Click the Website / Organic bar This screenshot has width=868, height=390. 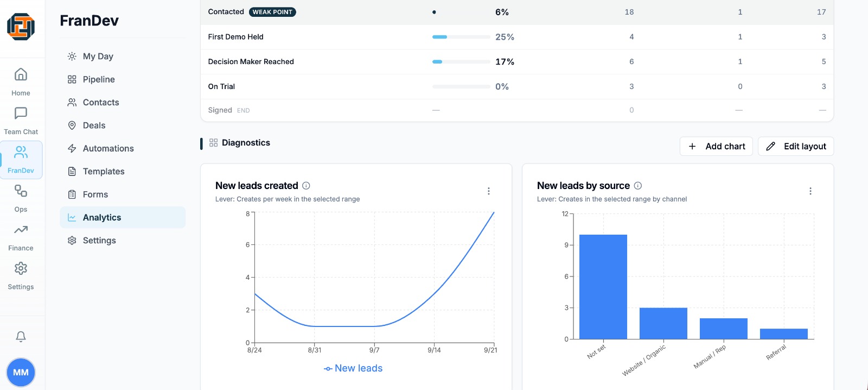coord(663,324)
